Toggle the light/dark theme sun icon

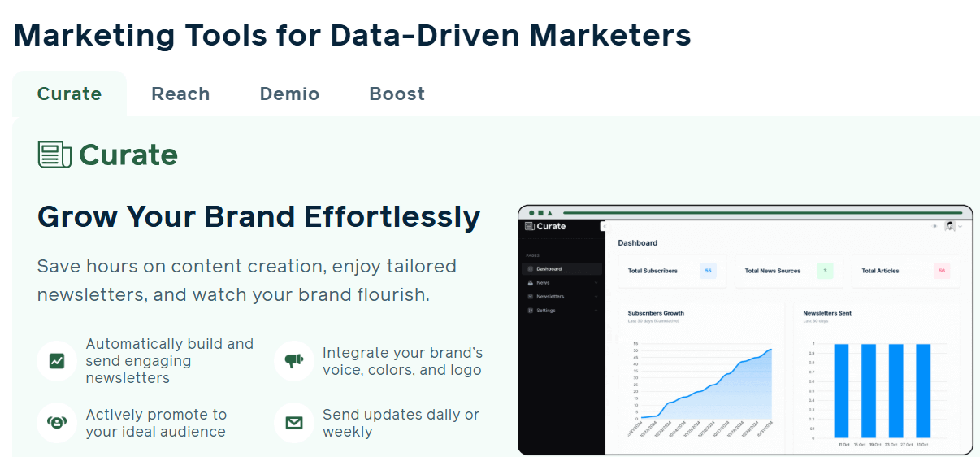click(x=934, y=226)
